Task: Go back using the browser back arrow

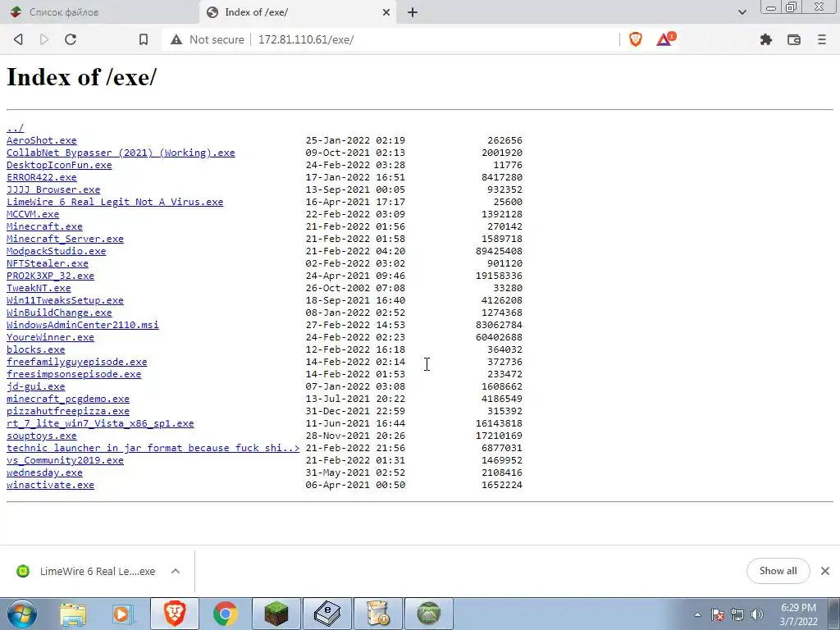Action: point(18,39)
